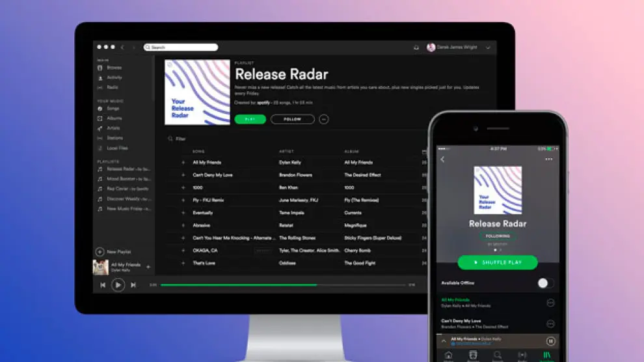Image resolution: width=644 pixels, height=362 pixels.
Task: Save now-playing All My Friends with plus
Action: (x=148, y=267)
